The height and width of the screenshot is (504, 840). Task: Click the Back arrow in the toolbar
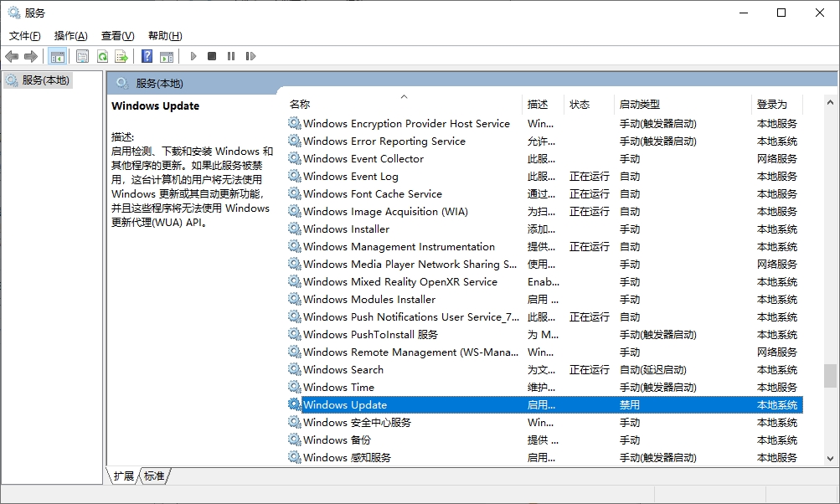pyautogui.click(x=12, y=56)
